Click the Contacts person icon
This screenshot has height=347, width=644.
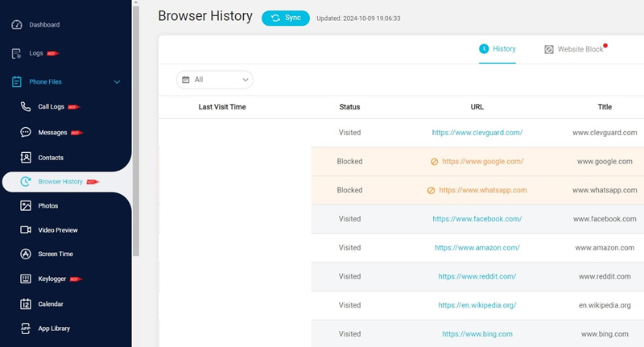26,157
